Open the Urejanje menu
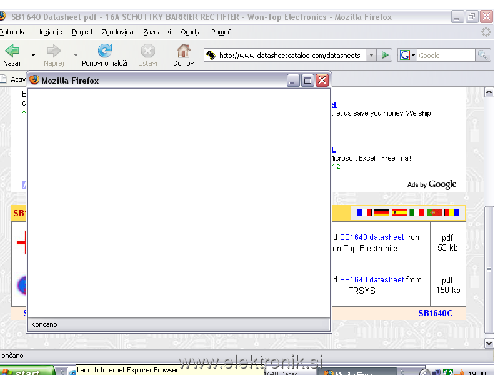Screen dimensions: 500x375 click(x=51, y=32)
